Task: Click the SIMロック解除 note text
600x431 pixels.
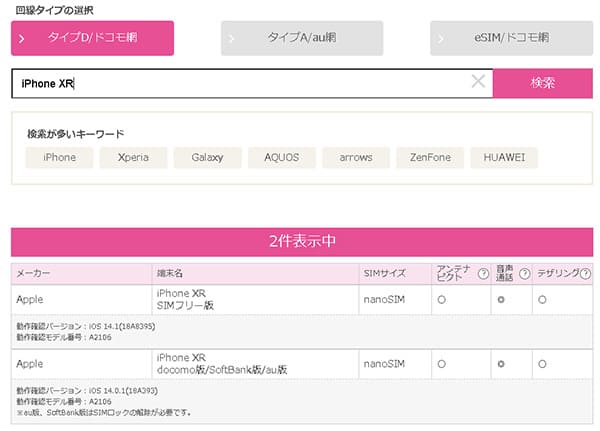Action: coord(104,413)
